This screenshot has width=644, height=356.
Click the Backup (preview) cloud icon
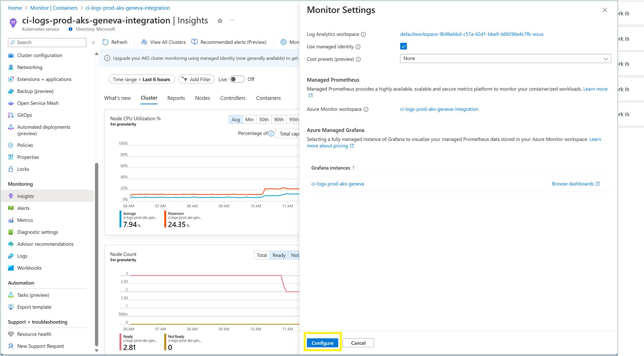[11, 91]
